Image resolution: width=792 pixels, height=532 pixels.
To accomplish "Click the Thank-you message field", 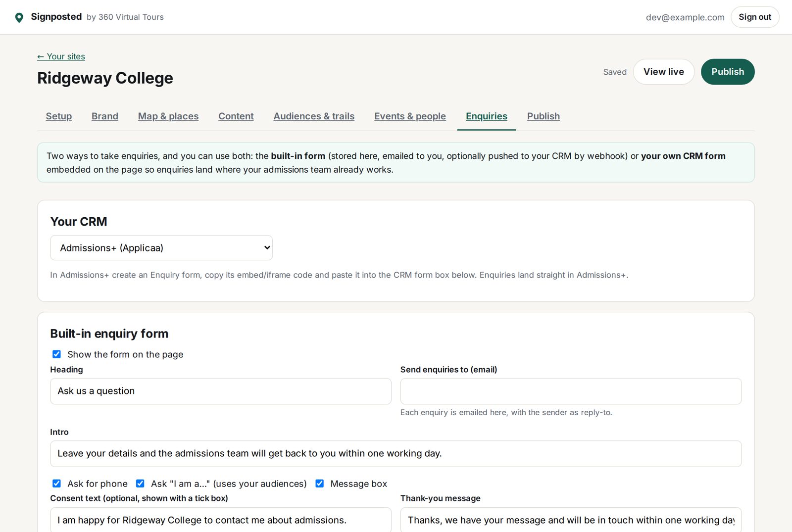I will pos(571,520).
